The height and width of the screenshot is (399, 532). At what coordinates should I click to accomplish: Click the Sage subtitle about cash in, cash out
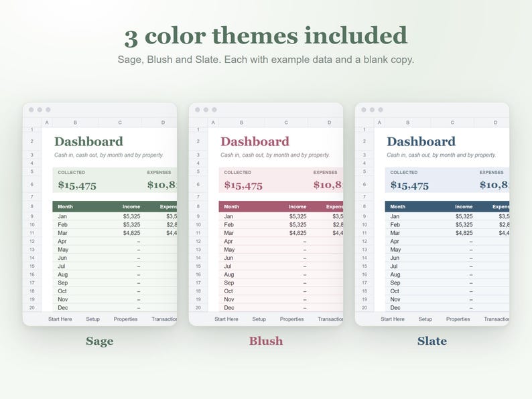click(109, 155)
